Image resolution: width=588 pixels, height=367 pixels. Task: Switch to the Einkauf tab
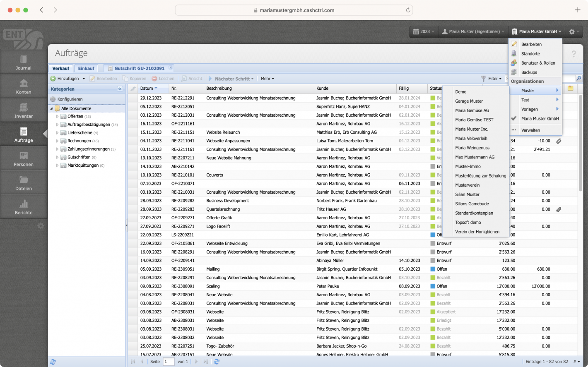tap(86, 68)
